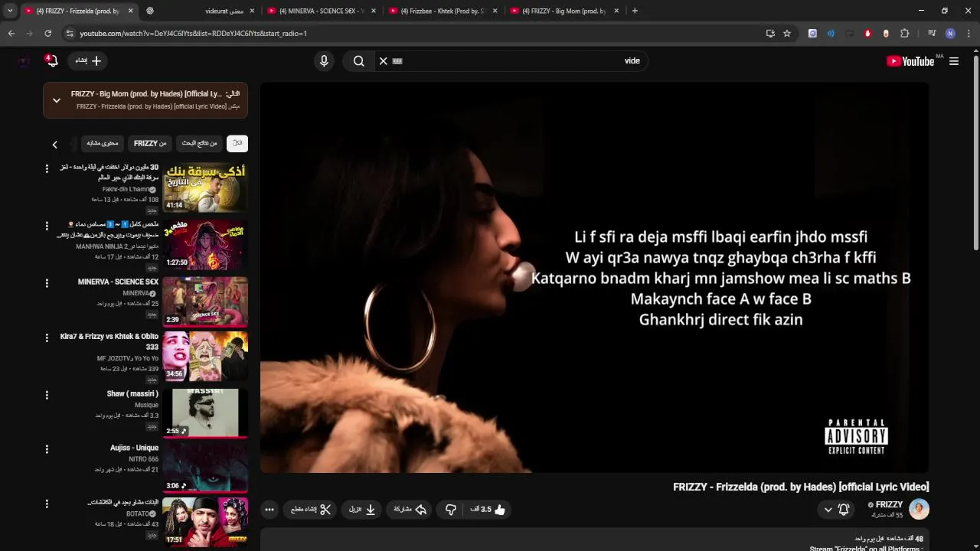Click the 'Shaw ( massiri )' video title
The image size is (980, 551).
132,393
